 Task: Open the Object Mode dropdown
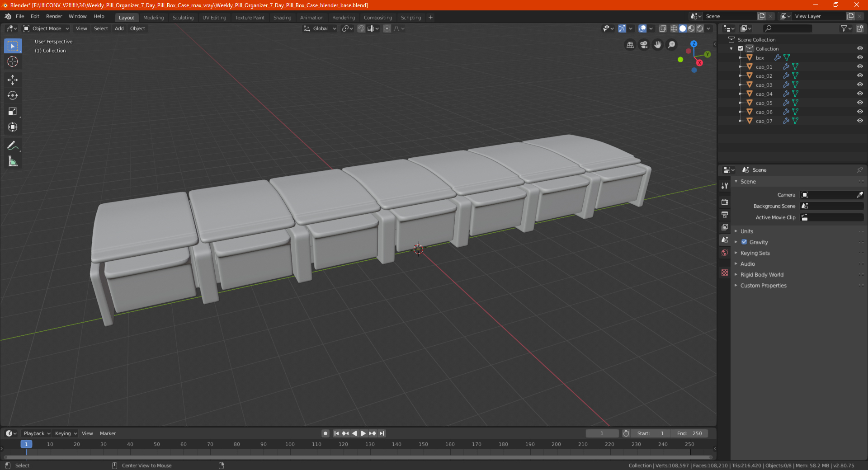click(46, 28)
